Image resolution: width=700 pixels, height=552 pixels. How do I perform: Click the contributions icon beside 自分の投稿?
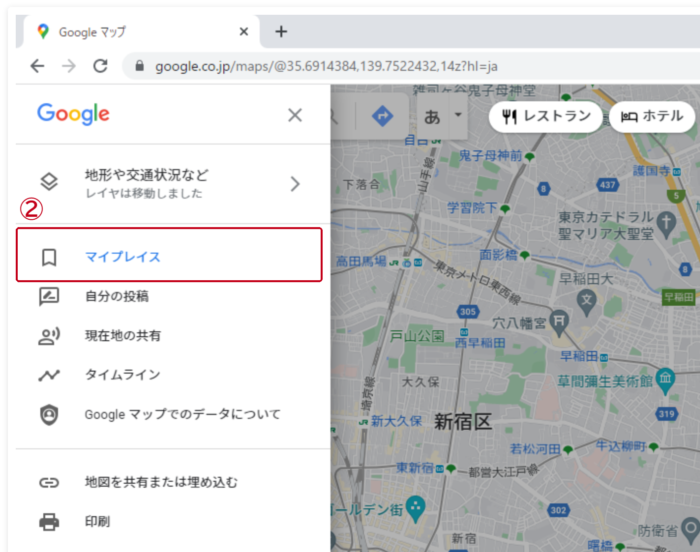[x=49, y=297]
